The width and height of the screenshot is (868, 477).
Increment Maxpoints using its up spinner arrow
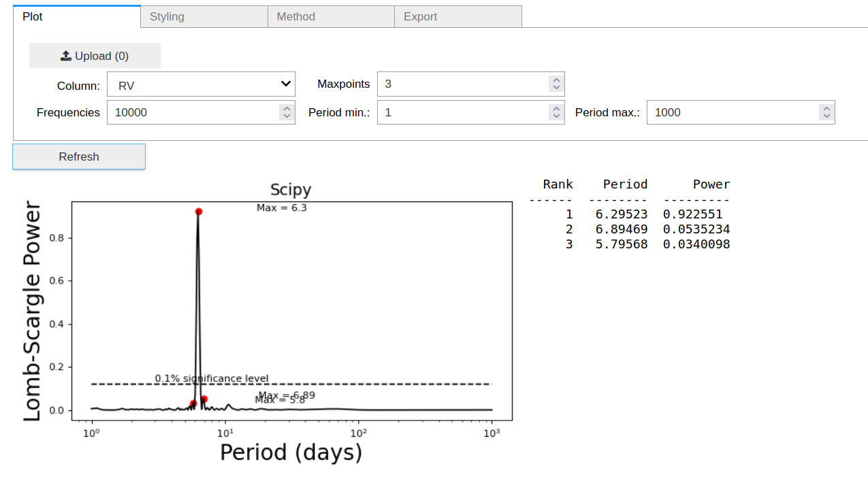556,80
